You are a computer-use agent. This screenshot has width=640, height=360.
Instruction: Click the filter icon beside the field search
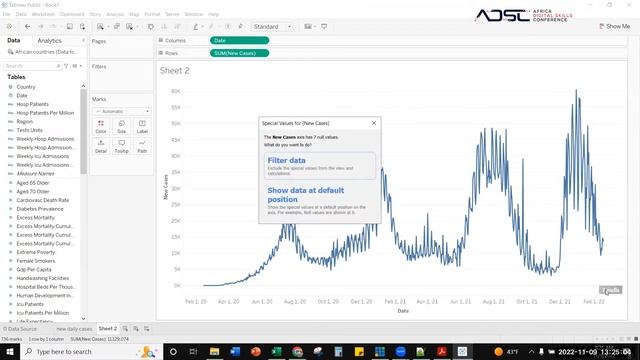pyautogui.click(x=66, y=66)
